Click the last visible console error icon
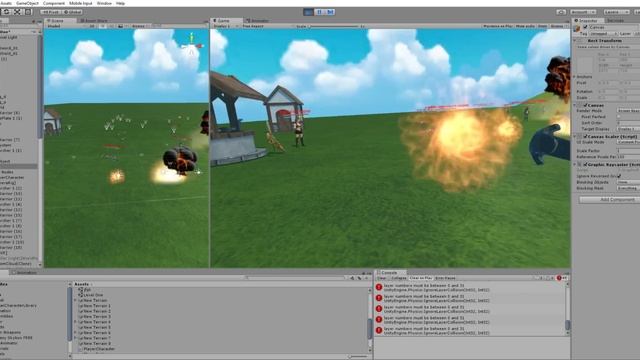The height and width of the screenshot is (360, 640). pos(379,330)
